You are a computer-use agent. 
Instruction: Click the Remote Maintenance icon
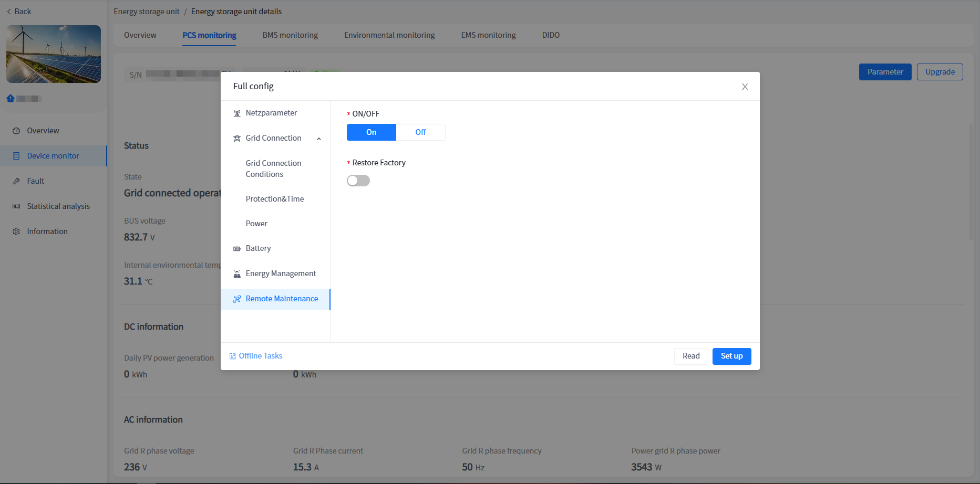pos(237,299)
